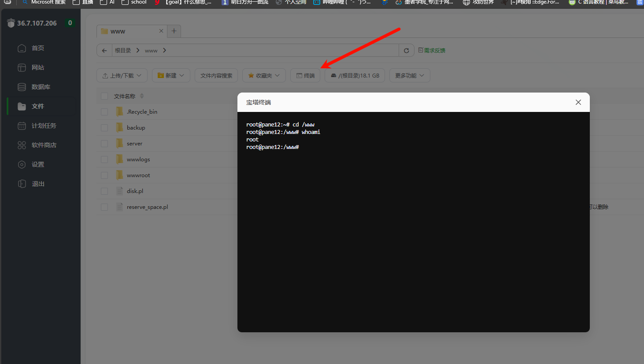Add a new file tab with plus icon
Screen dimensions: 644x364
coord(174,31)
